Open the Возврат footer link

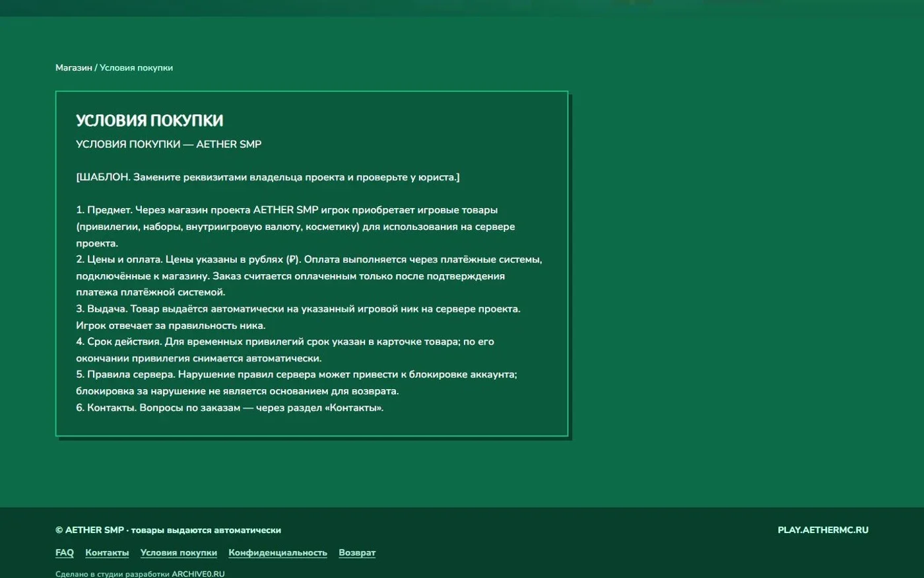pos(357,553)
